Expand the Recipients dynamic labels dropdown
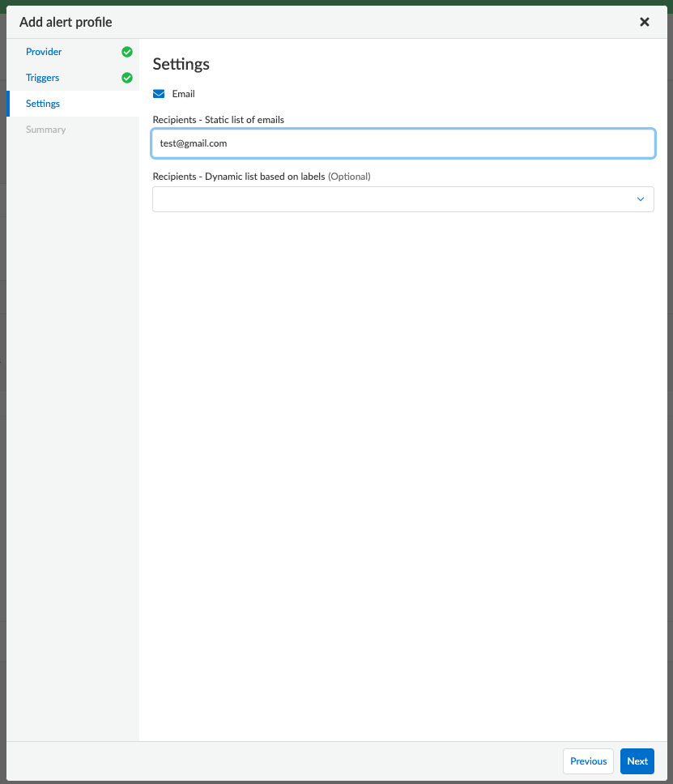This screenshot has height=784, width=673. pyautogui.click(x=403, y=198)
